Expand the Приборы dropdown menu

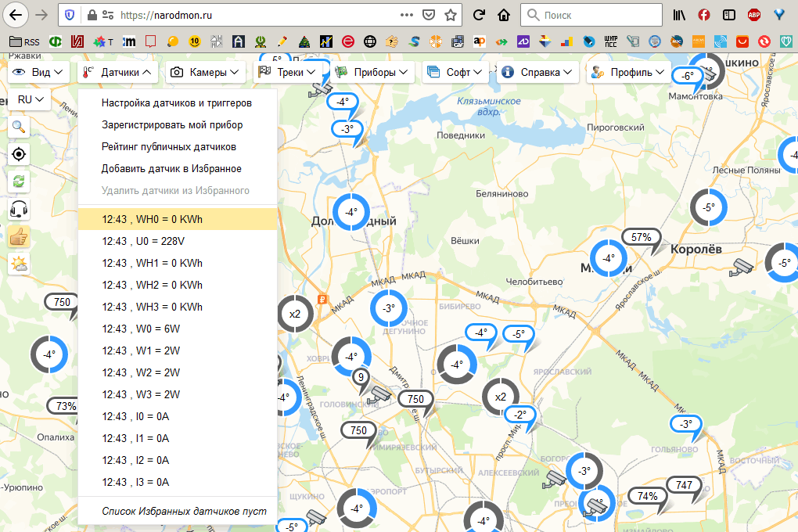(372, 72)
